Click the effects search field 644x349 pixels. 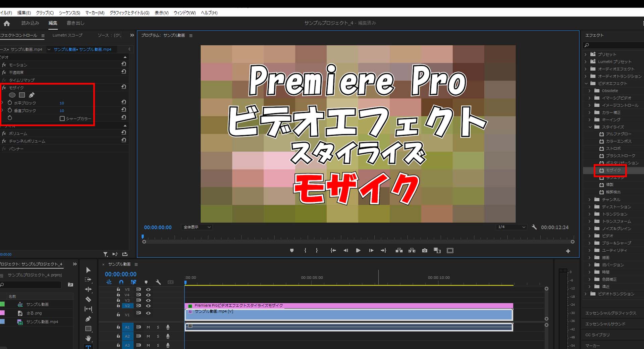point(614,45)
